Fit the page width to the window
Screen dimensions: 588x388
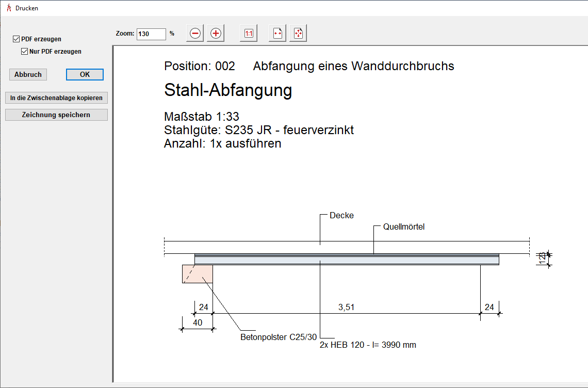click(277, 34)
